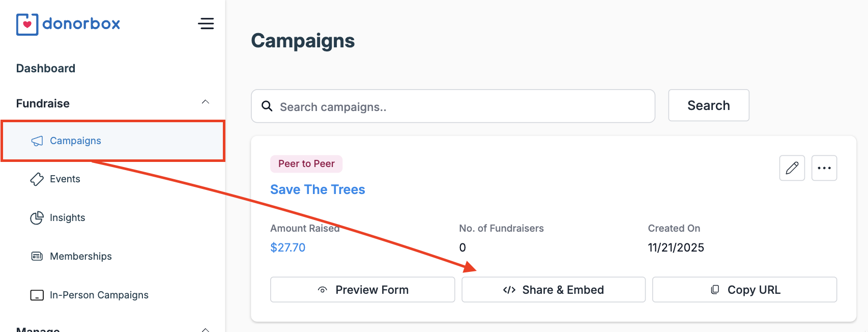This screenshot has height=332, width=868.
Task: Click the Search button
Action: click(708, 105)
